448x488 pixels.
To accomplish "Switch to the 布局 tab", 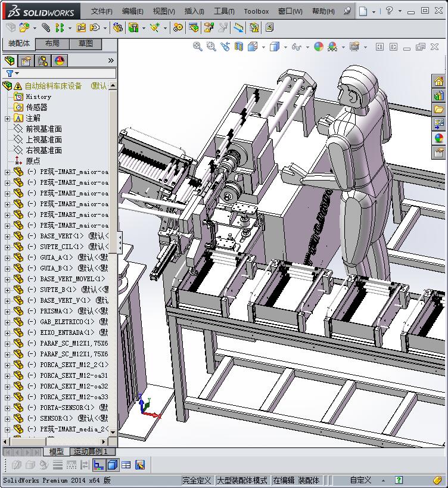I will click(x=52, y=43).
